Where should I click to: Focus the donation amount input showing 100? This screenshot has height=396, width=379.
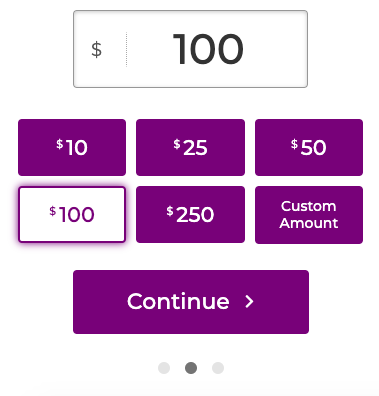[x=190, y=49]
